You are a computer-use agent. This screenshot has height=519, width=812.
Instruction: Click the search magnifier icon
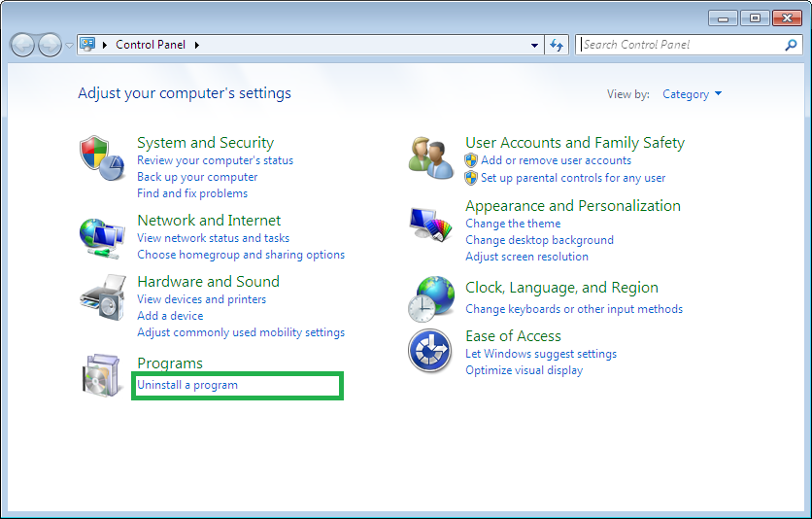tap(791, 45)
